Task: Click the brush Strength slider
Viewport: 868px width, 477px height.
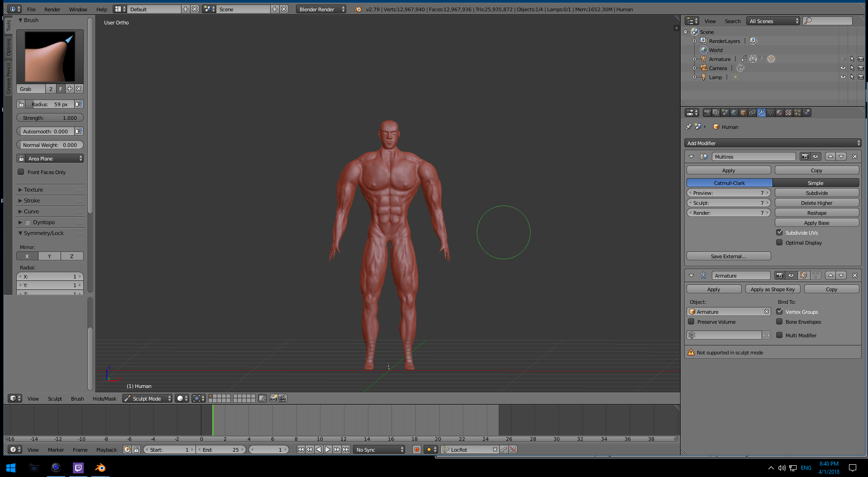Action: click(50, 118)
